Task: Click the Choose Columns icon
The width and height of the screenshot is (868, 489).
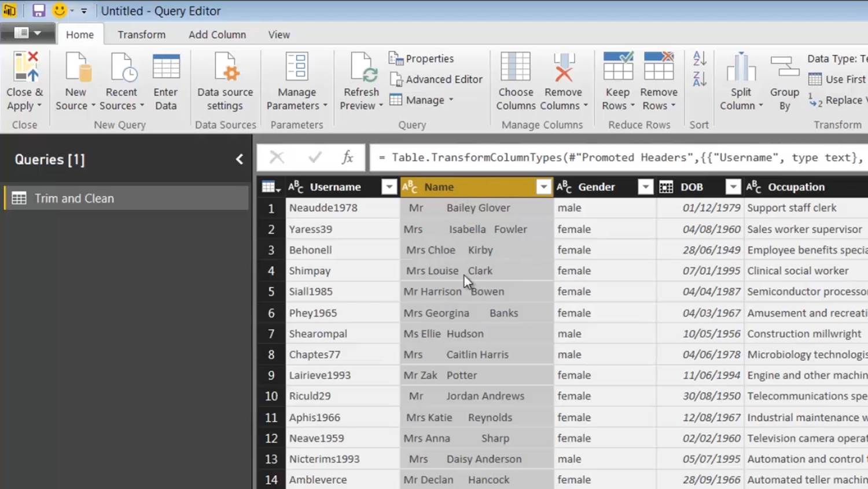Action: [x=515, y=67]
